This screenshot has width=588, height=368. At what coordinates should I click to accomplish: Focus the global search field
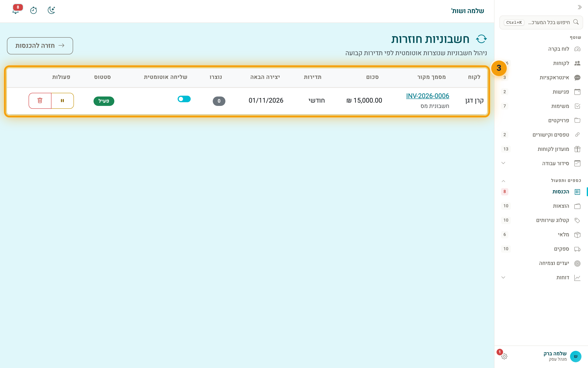coord(541,22)
